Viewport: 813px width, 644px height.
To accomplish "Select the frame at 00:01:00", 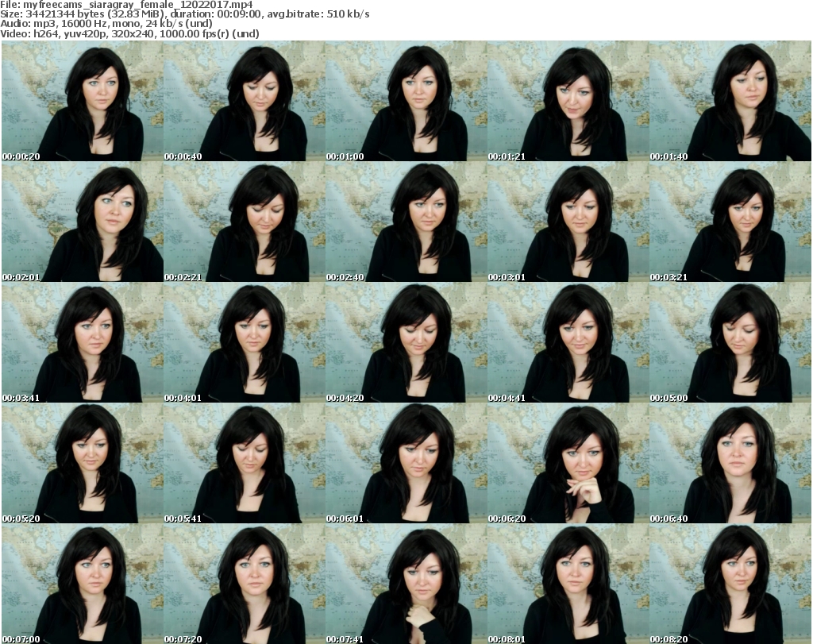I will coord(406,101).
